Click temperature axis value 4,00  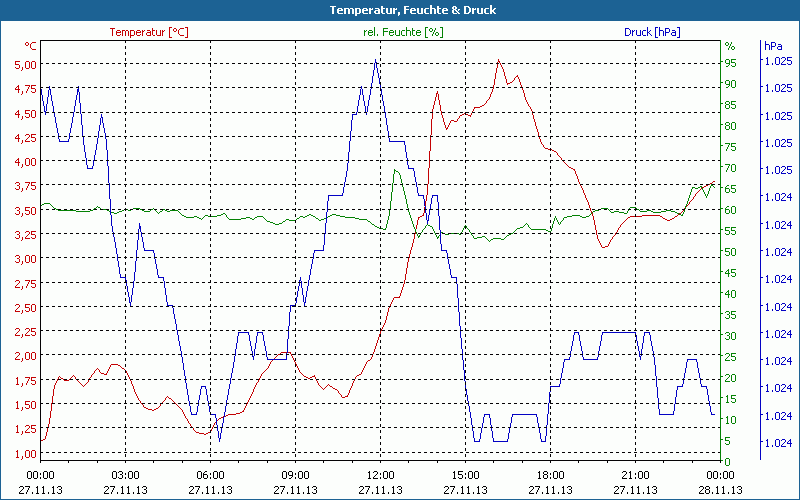[x=26, y=162]
